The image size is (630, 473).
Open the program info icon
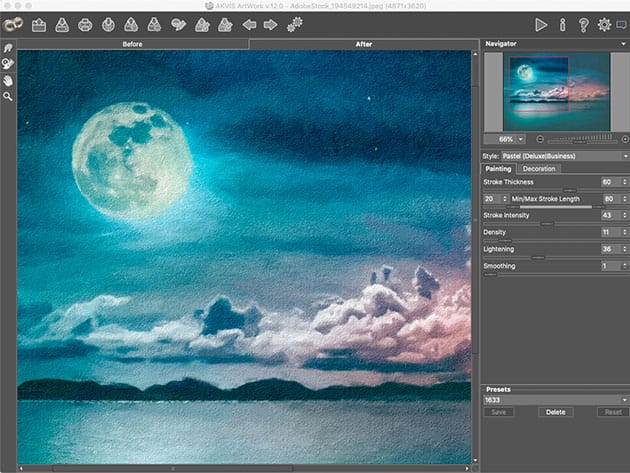tap(561, 25)
